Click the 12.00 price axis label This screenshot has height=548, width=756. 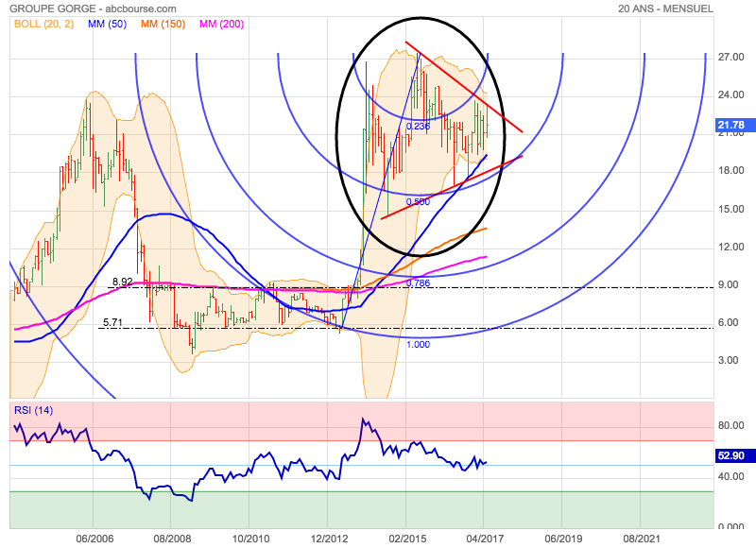(730, 247)
